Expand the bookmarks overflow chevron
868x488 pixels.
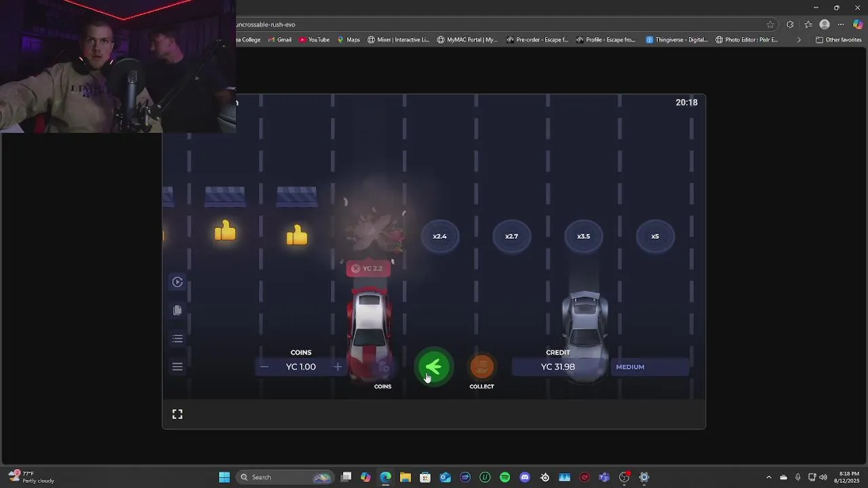click(x=799, y=40)
